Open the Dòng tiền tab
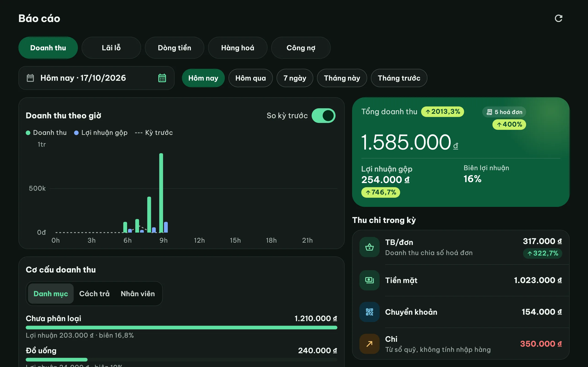The image size is (588, 367). tap(175, 47)
